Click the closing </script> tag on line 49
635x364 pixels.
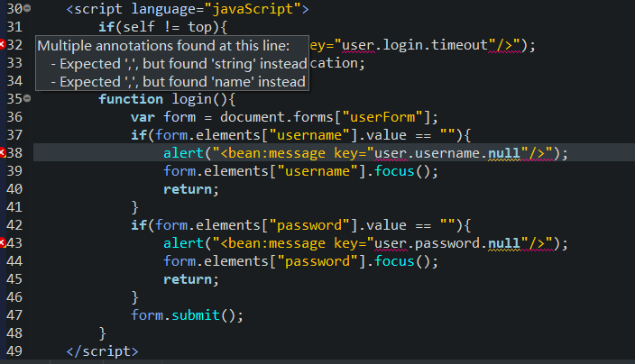(x=103, y=351)
